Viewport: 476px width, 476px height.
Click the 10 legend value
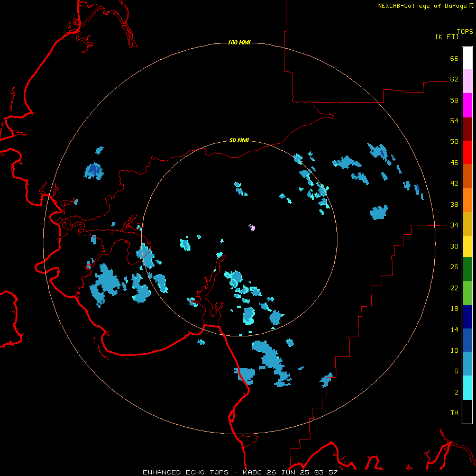pyautogui.click(x=454, y=351)
